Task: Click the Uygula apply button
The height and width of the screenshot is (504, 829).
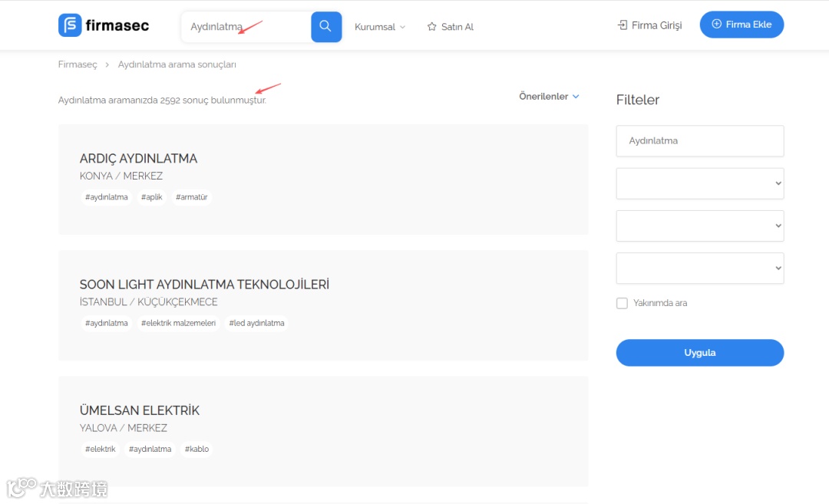Action: coord(699,352)
